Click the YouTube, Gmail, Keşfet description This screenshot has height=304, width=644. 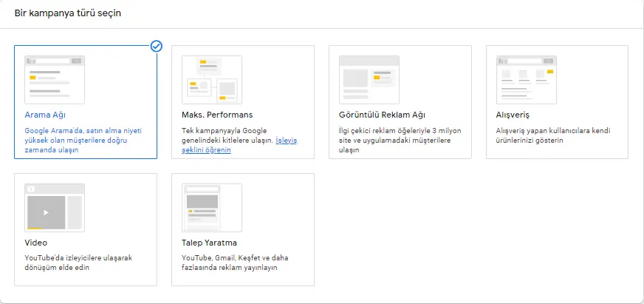coord(235,263)
